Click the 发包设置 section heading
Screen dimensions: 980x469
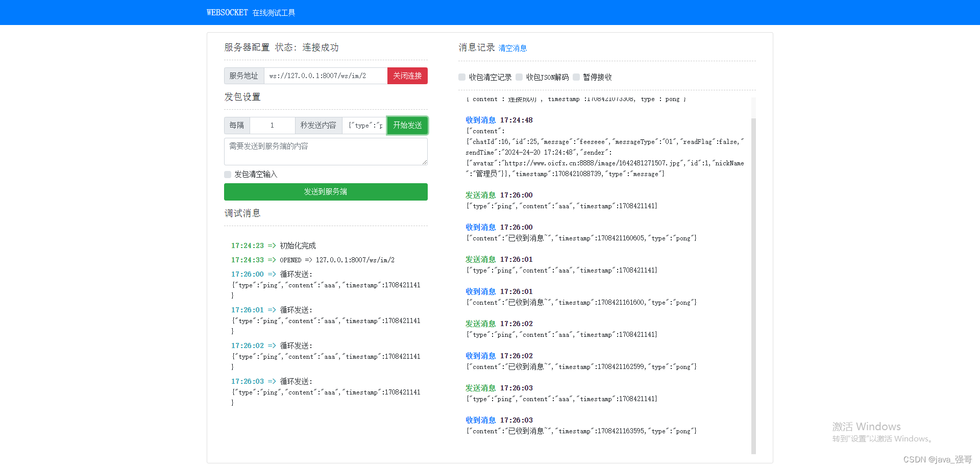(242, 97)
